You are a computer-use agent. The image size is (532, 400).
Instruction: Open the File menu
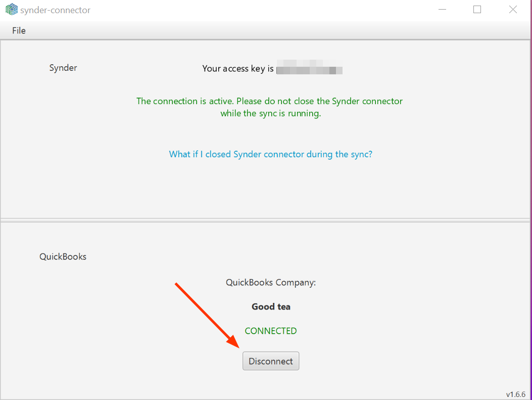point(19,30)
